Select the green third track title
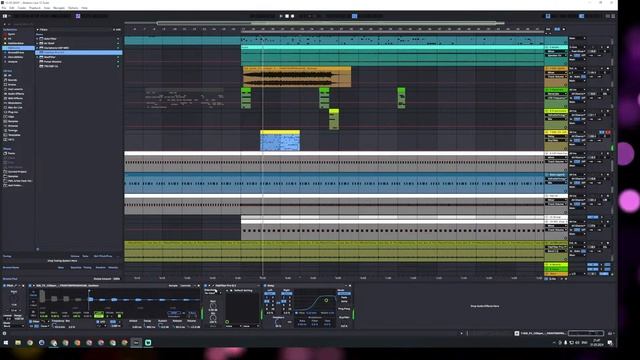Image resolution: width=640 pixels, height=360 pixels. pyautogui.click(x=557, y=90)
